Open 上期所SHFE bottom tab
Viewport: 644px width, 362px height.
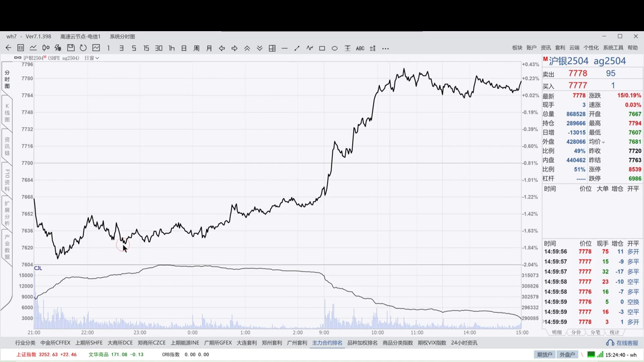coord(89,343)
